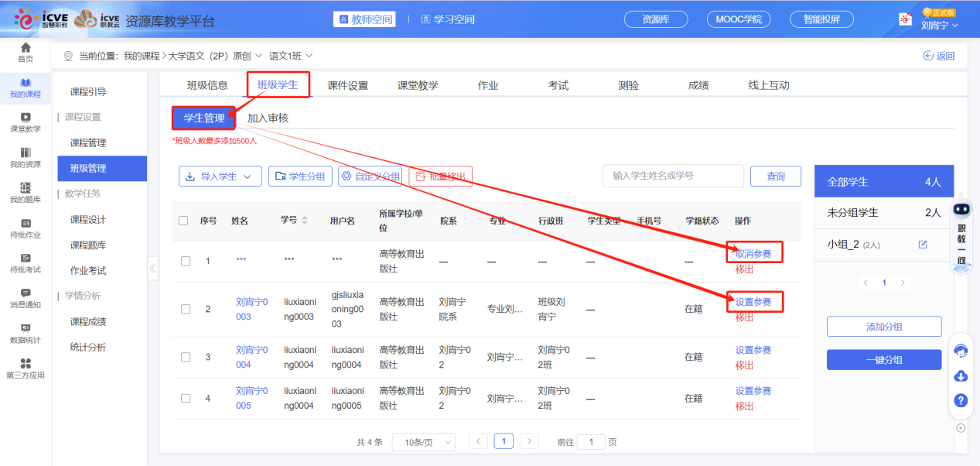Viewport: 980px width, 466px height.
Task: Click the 一键分组 button
Action: tap(883, 359)
